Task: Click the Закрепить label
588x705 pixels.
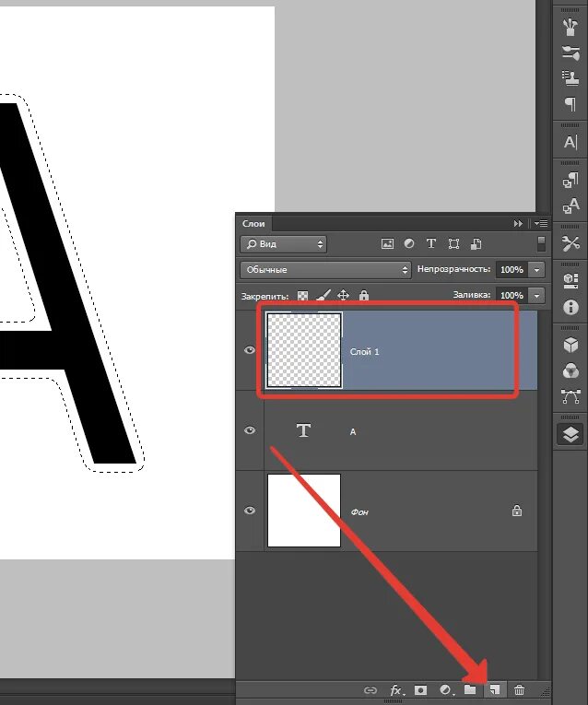Action: (x=265, y=297)
